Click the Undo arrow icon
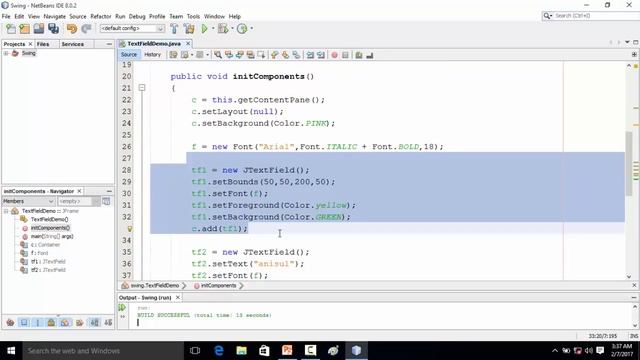640x360 pixels. (x=72, y=29)
